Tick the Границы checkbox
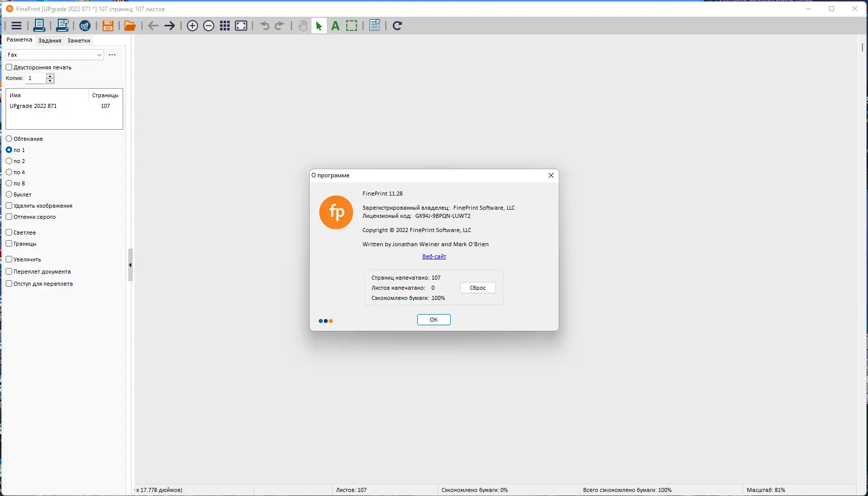 (9, 244)
